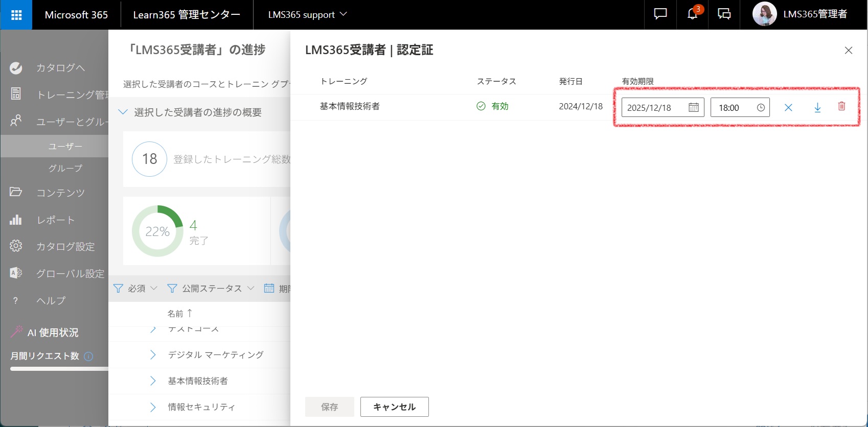Screen dimensions: 868x427
Task: Open レポート menu item
Action: (x=56, y=220)
